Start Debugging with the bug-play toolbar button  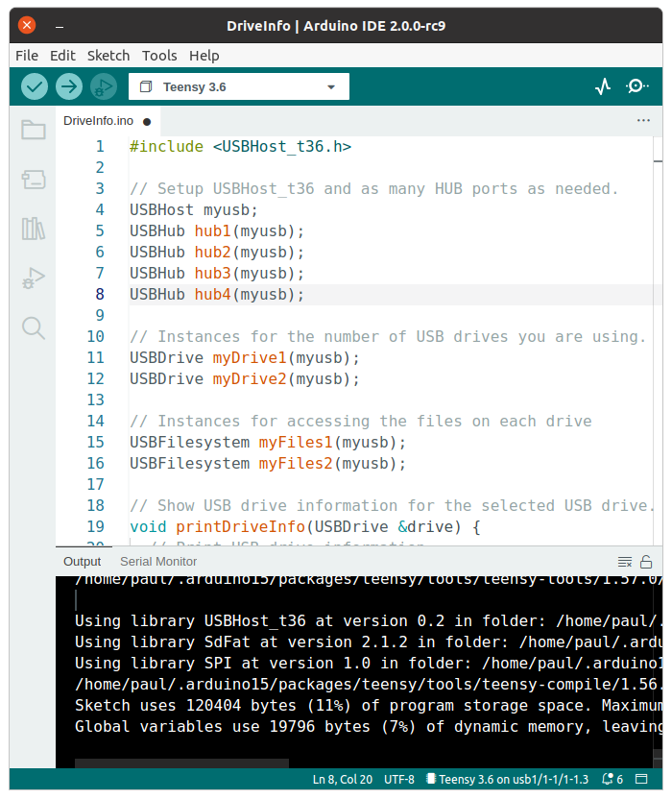point(104,86)
